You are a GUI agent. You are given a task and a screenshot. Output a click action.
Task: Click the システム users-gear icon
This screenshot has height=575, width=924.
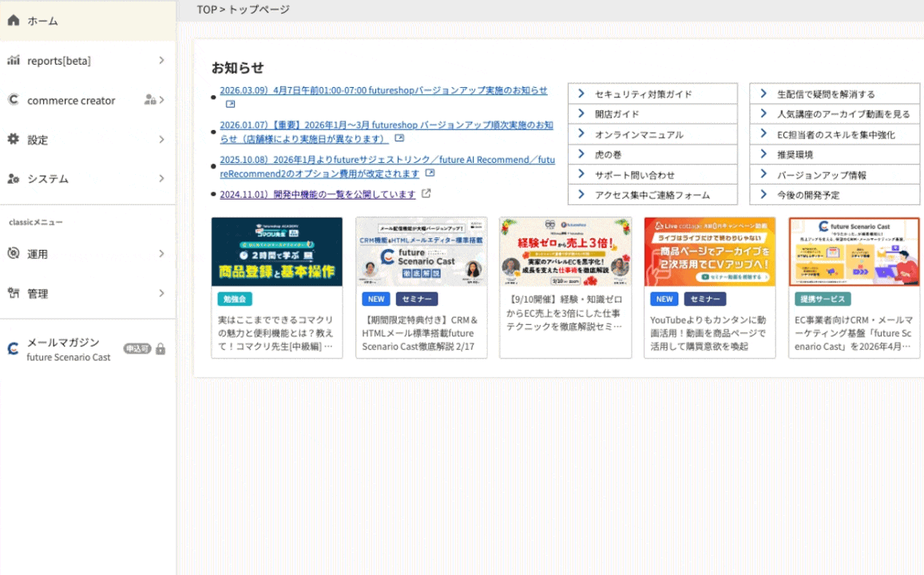click(x=13, y=179)
